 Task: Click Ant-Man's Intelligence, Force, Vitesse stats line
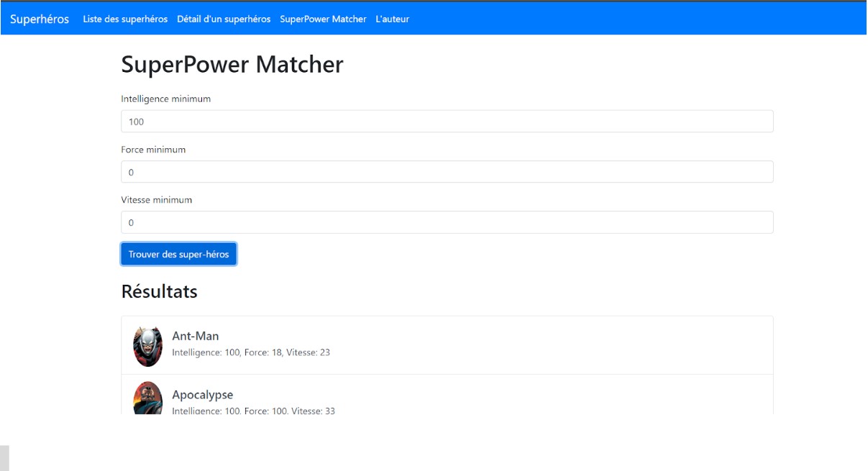(251, 352)
